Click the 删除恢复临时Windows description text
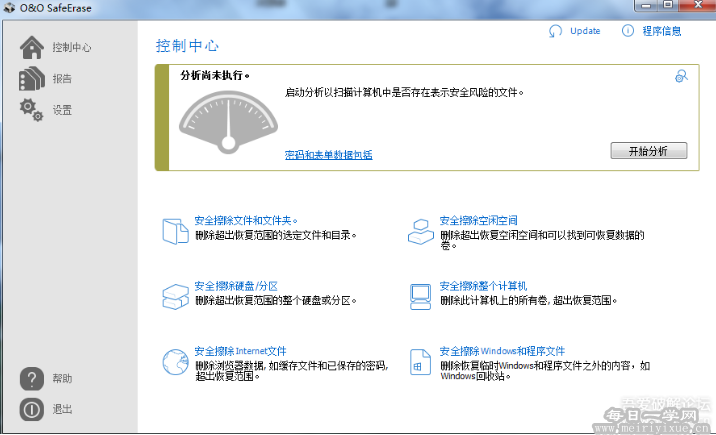Viewport: 716px width, 435px height. [545, 371]
